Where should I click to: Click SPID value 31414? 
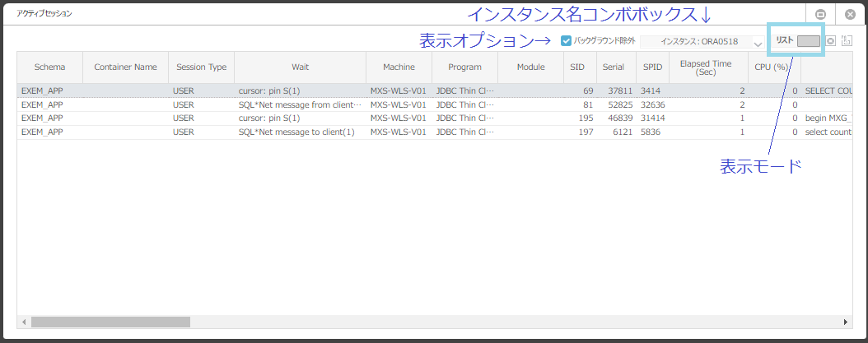[x=653, y=118]
